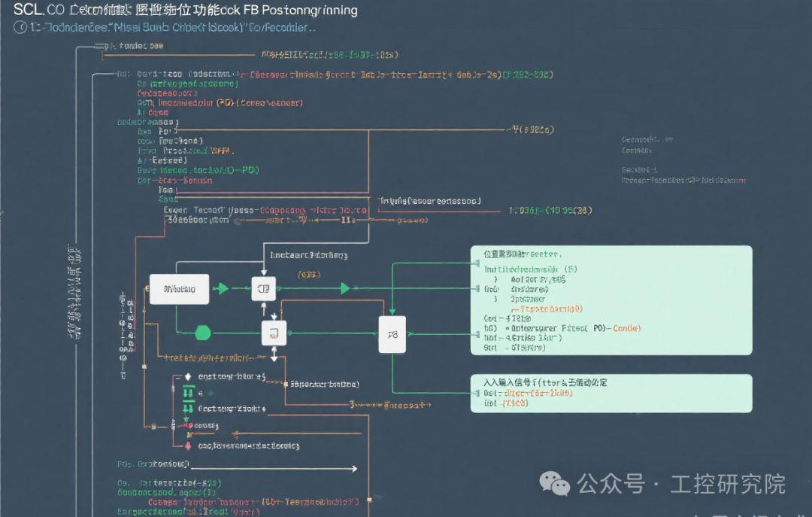Select the large white block at diagram left
Viewport: 812px width, 517px height.
tap(179, 289)
